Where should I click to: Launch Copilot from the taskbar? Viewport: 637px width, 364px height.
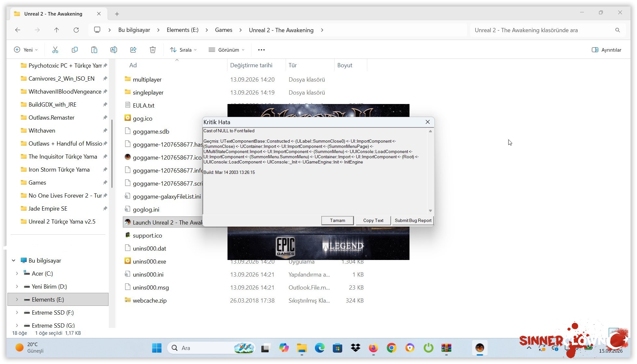coord(284,348)
